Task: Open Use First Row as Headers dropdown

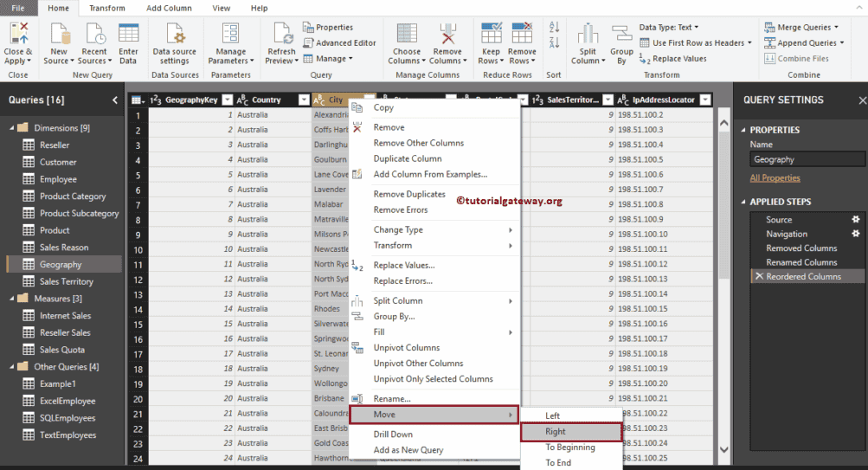Action: pyautogui.click(x=696, y=42)
